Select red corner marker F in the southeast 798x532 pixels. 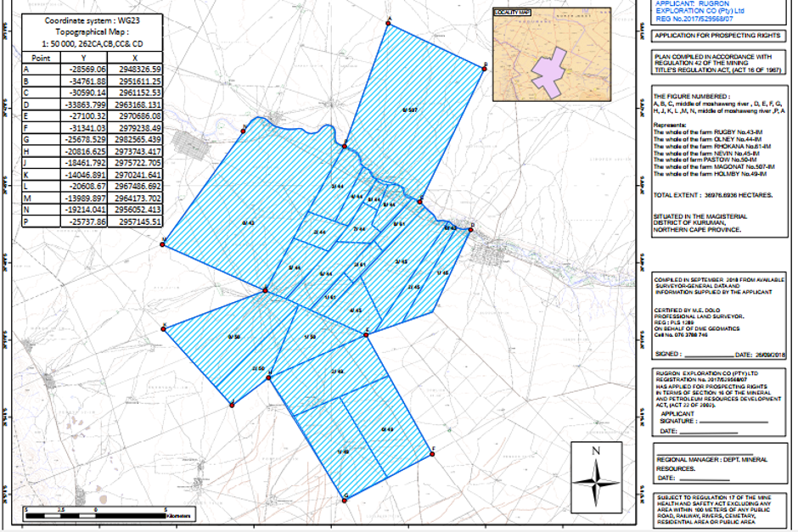tap(433, 454)
